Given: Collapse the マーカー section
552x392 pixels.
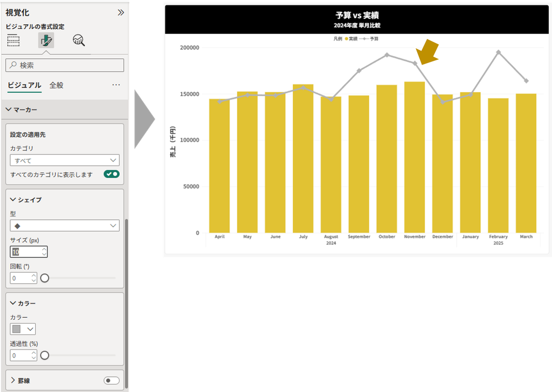Looking at the screenshot, I should (x=9, y=110).
